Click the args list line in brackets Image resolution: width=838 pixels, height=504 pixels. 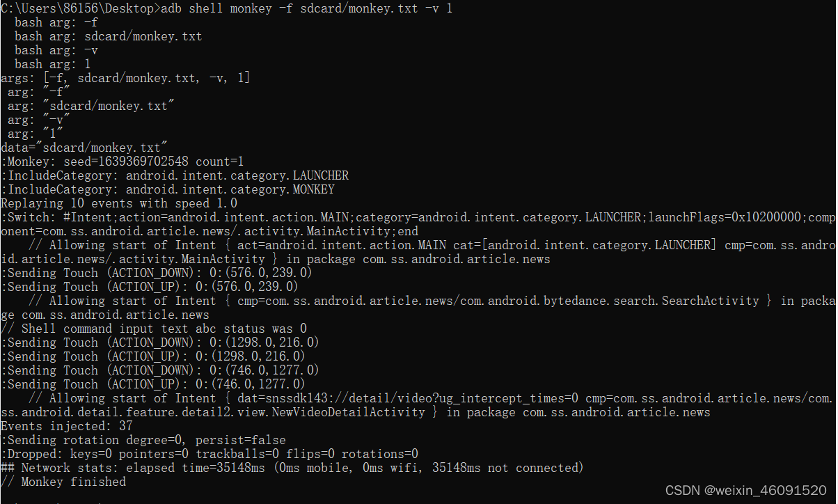click(x=125, y=78)
